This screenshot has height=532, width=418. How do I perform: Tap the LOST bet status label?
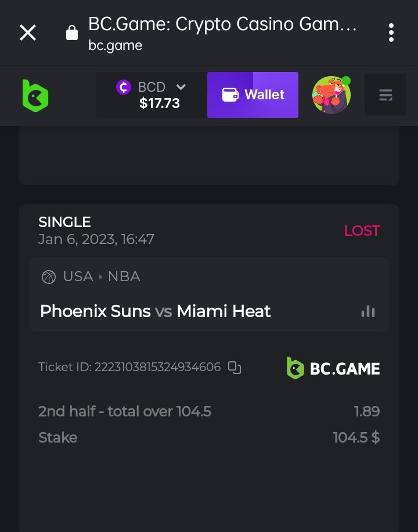pyautogui.click(x=361, y=231)
